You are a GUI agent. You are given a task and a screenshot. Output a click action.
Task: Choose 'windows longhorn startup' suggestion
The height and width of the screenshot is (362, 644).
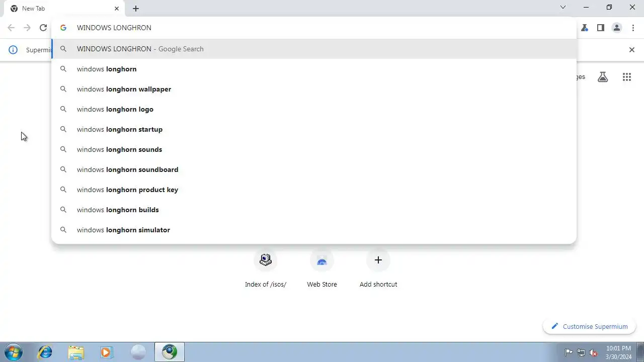click(314, 129)
